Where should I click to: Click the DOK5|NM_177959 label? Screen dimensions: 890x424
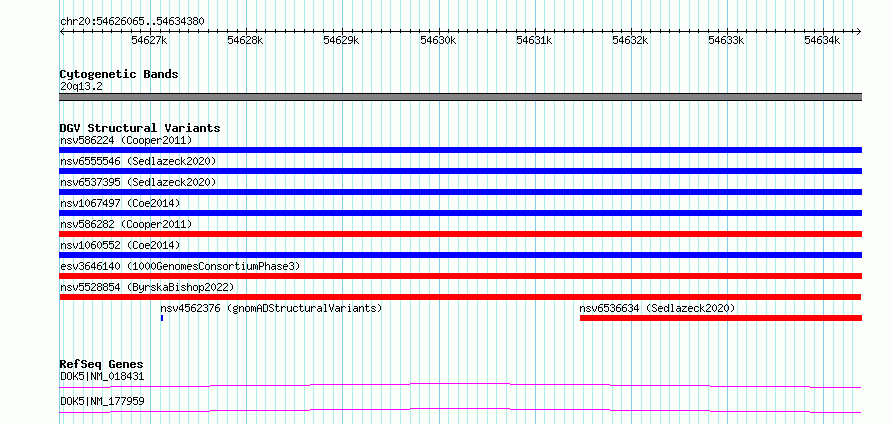(102, 401)
